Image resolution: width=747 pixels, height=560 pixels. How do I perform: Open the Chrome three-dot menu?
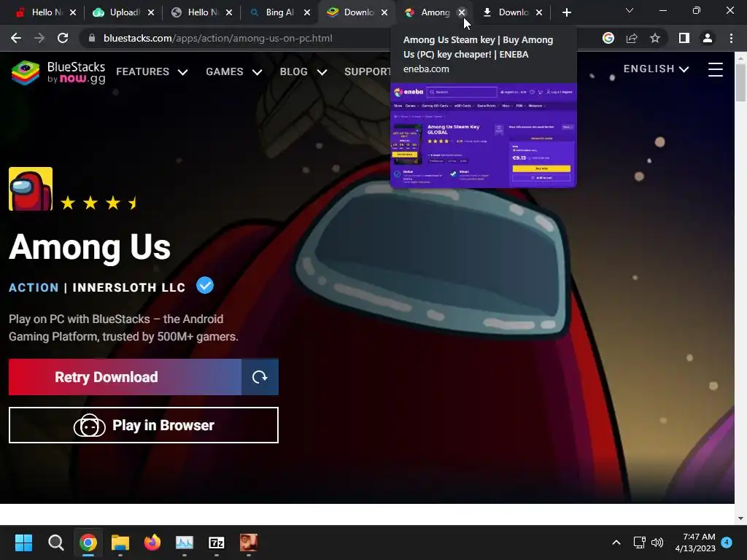tap(731, 38)
